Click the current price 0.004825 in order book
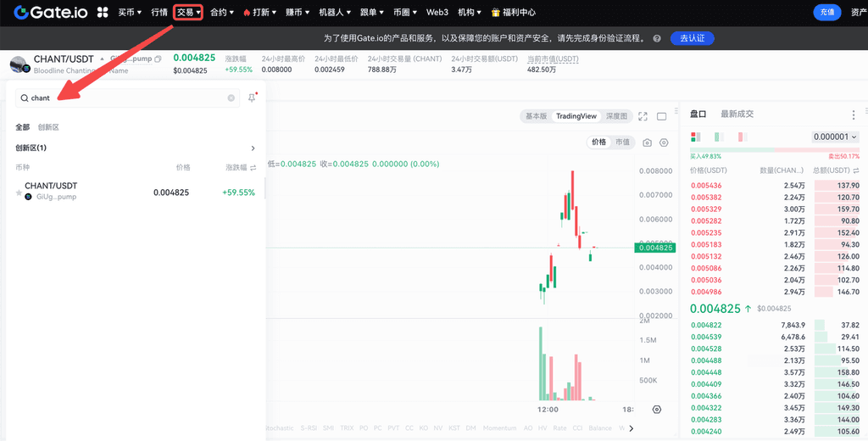This screenshot has width=868, height=441. tap(715, 309)
